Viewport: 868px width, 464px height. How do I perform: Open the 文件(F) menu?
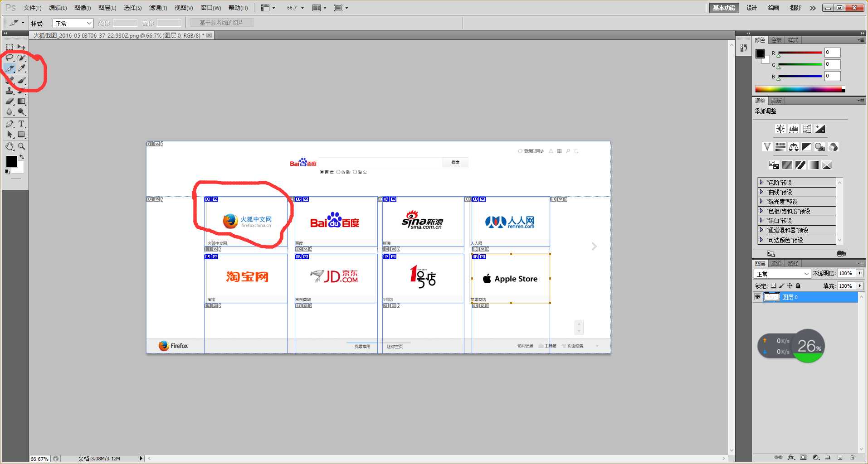coord(32,8)
